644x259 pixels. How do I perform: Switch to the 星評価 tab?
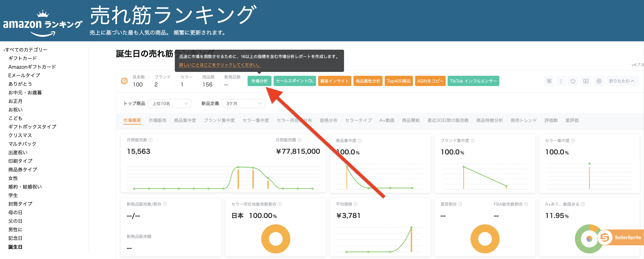(572, 120)
